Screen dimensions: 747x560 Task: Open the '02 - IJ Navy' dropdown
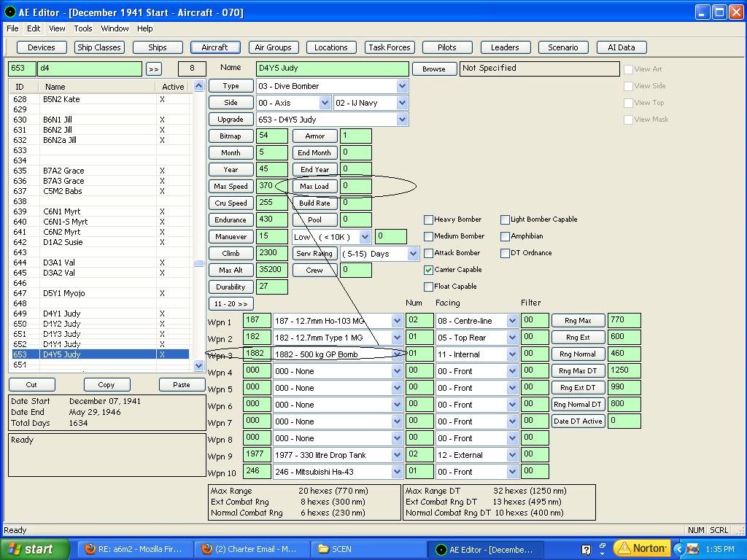402,103
